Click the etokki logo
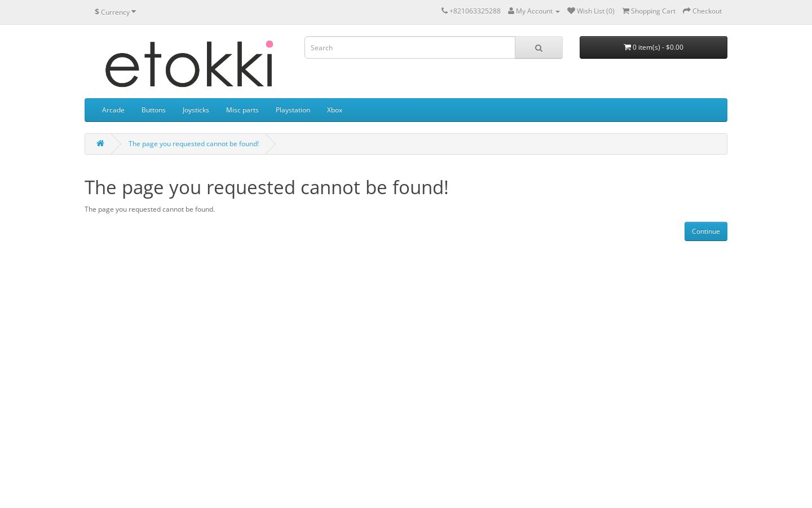The height and width of the screenshot is (508, 812). pos(189,64)
